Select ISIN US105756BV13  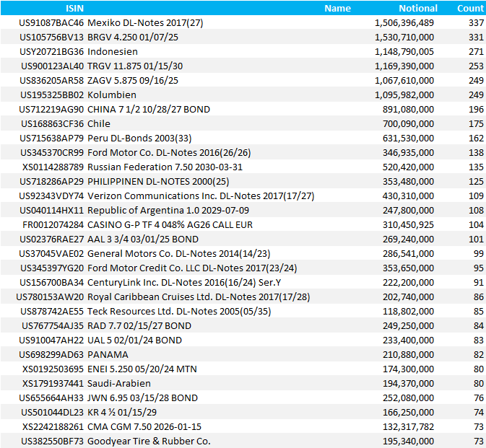coord(51,38)
